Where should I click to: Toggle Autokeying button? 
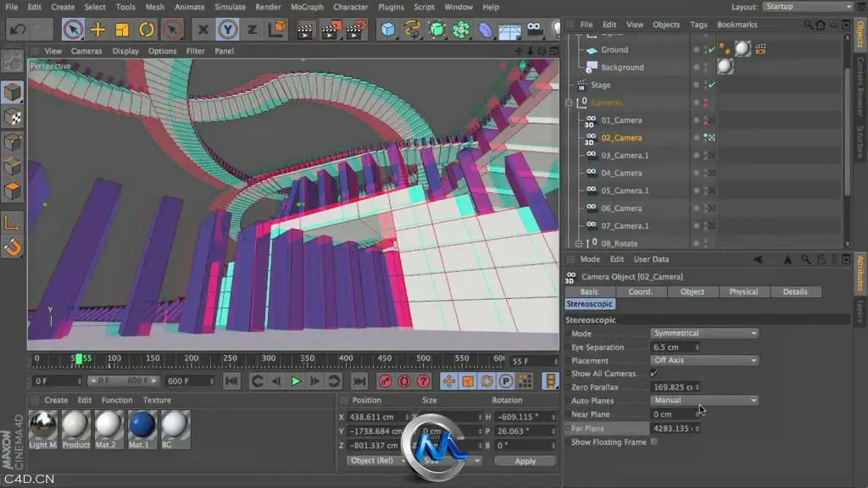pyautogui.click(x=404, y=380)
